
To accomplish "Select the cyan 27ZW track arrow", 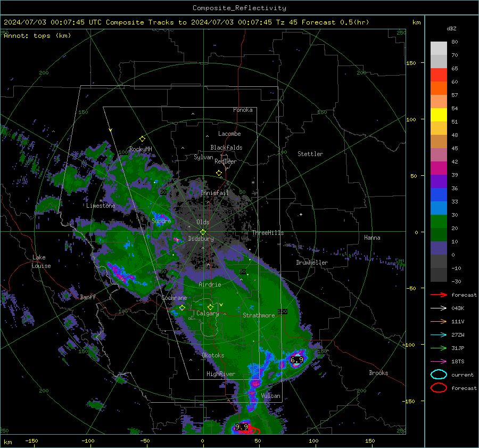I will tap(439, 335).
